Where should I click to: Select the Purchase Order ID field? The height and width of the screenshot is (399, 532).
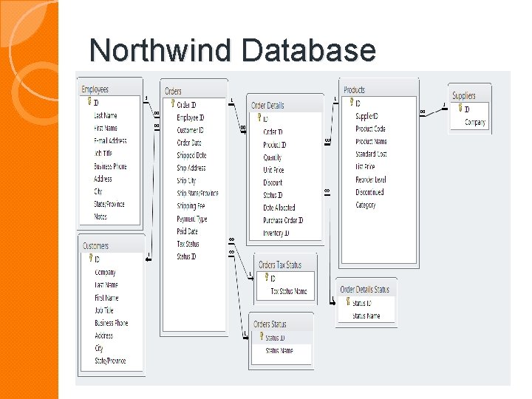point(283,220)
